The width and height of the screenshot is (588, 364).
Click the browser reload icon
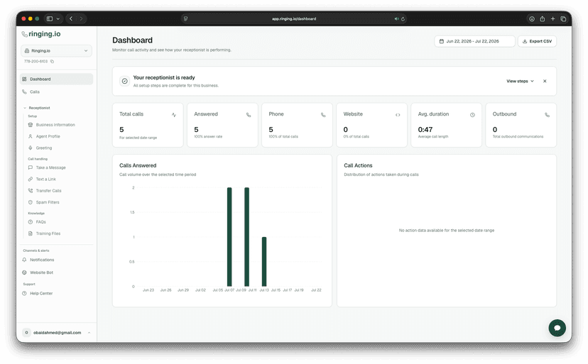403,18
